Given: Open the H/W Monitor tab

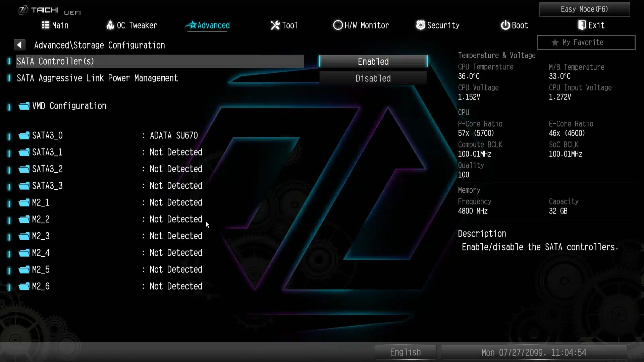Looking at the screenshot, I should point(361,25).
